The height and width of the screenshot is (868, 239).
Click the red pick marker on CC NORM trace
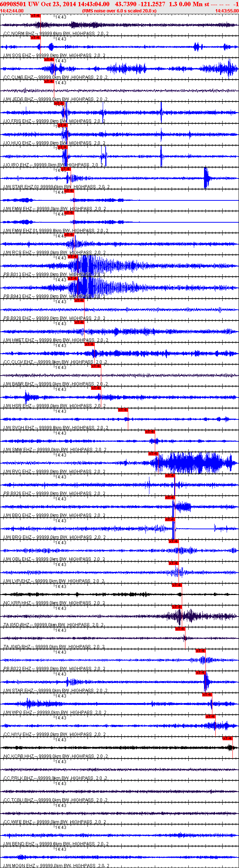[36, 16]
